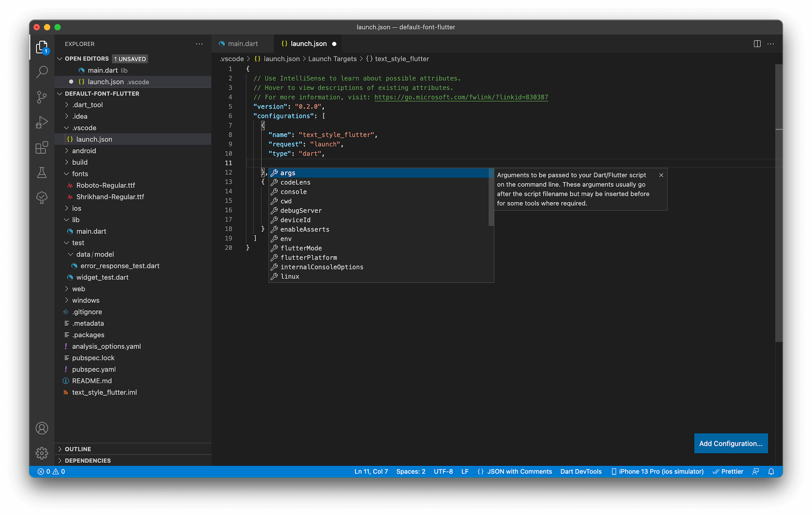Click the suggestion list scrollbar
The width and height of the screenshot is (812, 516).
(491, 197)
